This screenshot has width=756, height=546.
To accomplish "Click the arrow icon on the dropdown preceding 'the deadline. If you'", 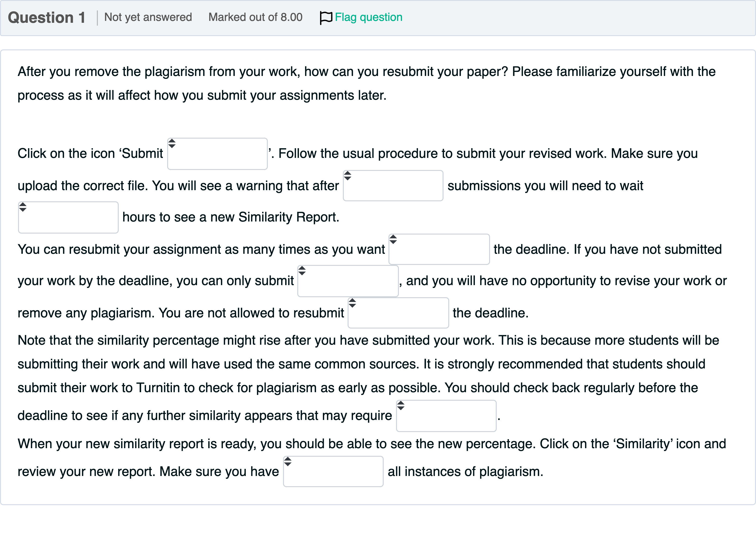I will [x=393, y=239].
